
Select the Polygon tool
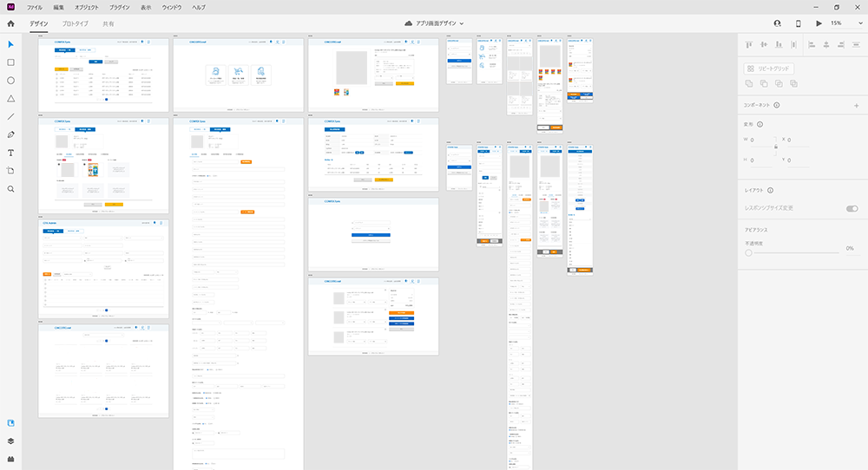point(10,99)
